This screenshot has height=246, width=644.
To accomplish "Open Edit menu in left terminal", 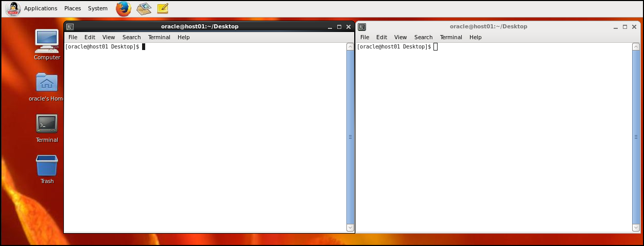I will (90, 37).
